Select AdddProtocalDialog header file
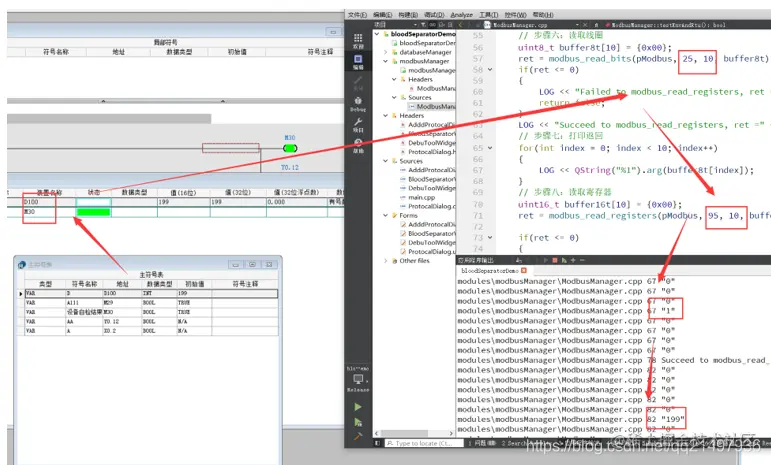This screenshot has height=465, width=771. 431,124
